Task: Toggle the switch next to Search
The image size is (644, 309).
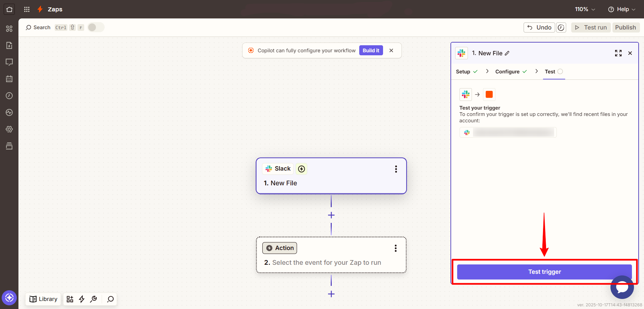Action: click(96, 27)
